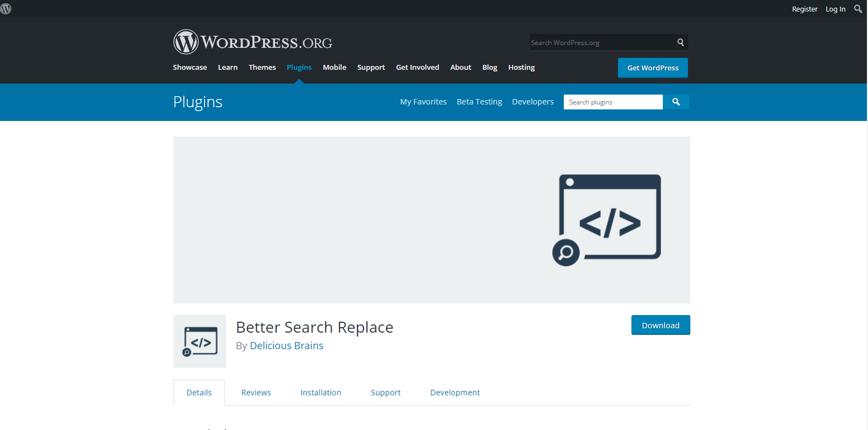Open the Reviews tab

point(256,393)
